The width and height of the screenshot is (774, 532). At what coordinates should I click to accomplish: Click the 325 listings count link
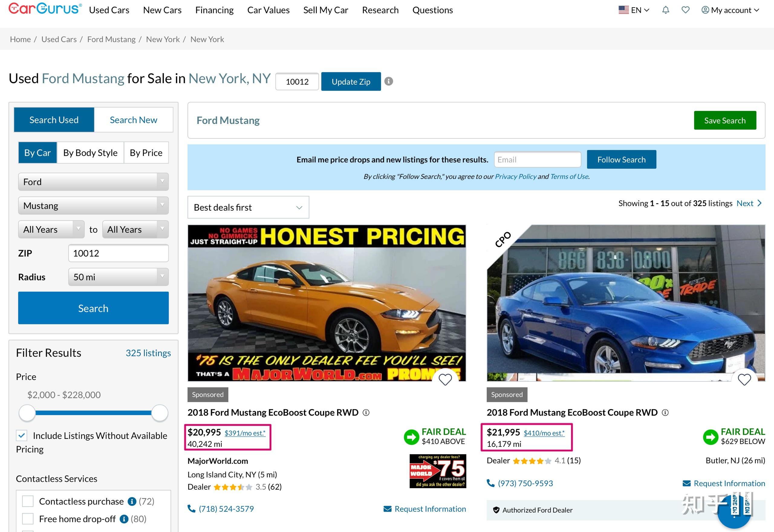(148, 353)
